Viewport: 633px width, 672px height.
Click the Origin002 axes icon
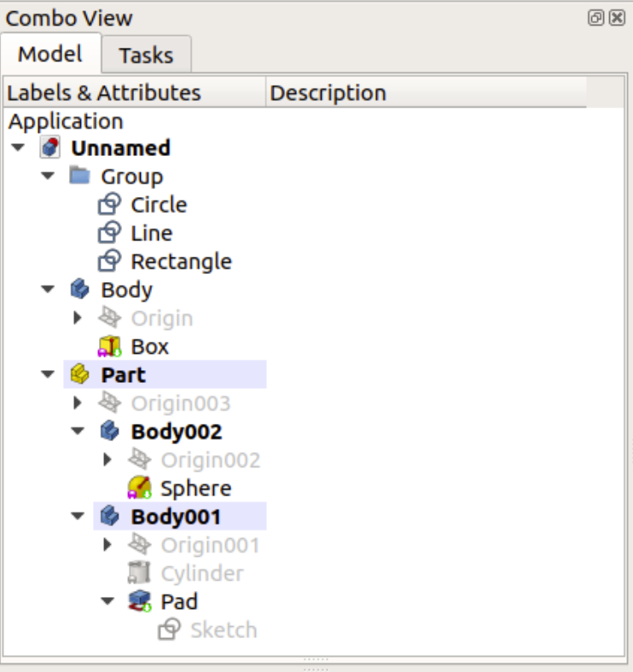[140, 460]
